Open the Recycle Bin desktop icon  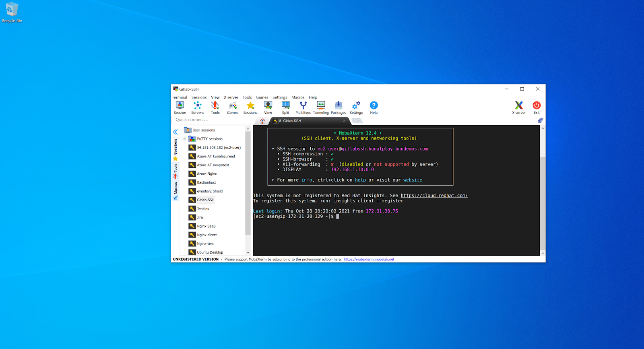(12, 12)
